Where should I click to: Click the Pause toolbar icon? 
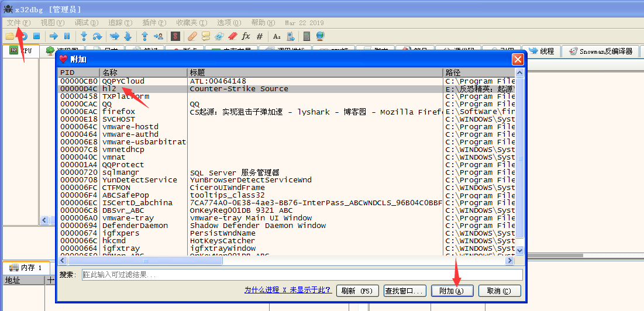pyautogui.click(x=67, y=36)
